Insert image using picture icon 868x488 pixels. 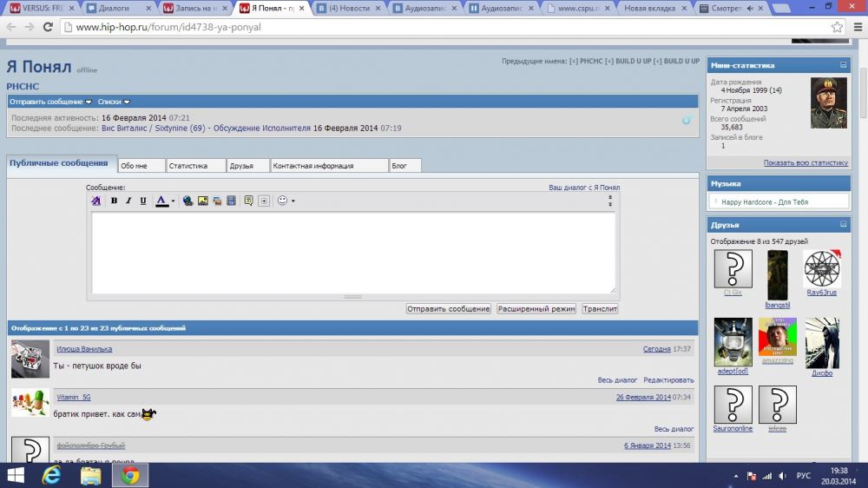202,201
